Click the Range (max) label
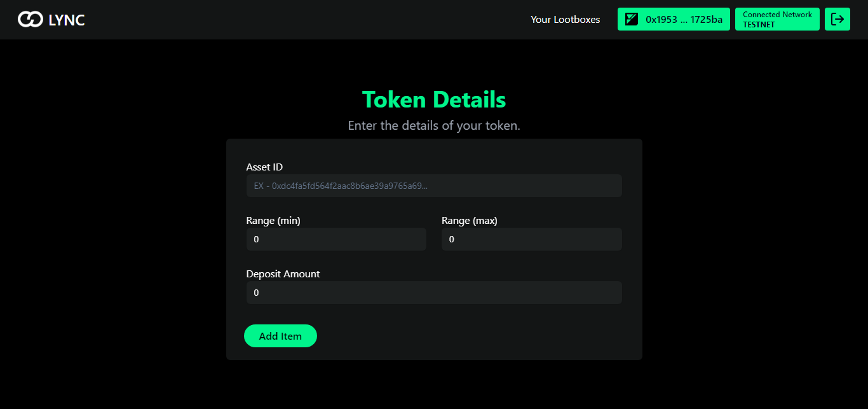 tap(470, 220)
